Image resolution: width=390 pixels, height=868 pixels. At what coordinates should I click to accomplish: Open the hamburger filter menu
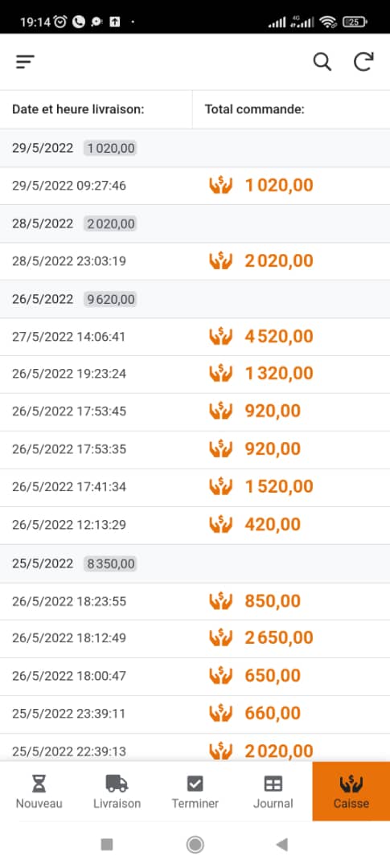[x=25, y=62]
